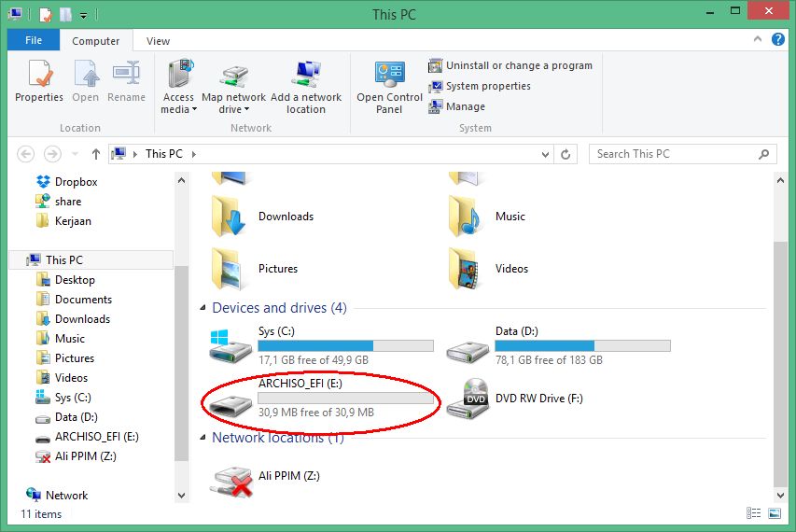The width and height of the screenshot is (796, 532).
Task: Open the View ribbon tab
Action: (x=158, y=41)
